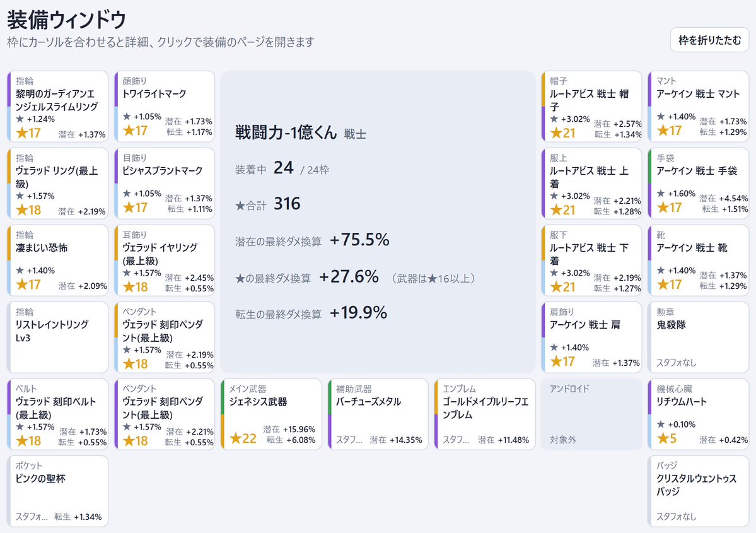Click the 装着中 count 24
Screen dimensions: 756x533
click(x=284, y=168)
